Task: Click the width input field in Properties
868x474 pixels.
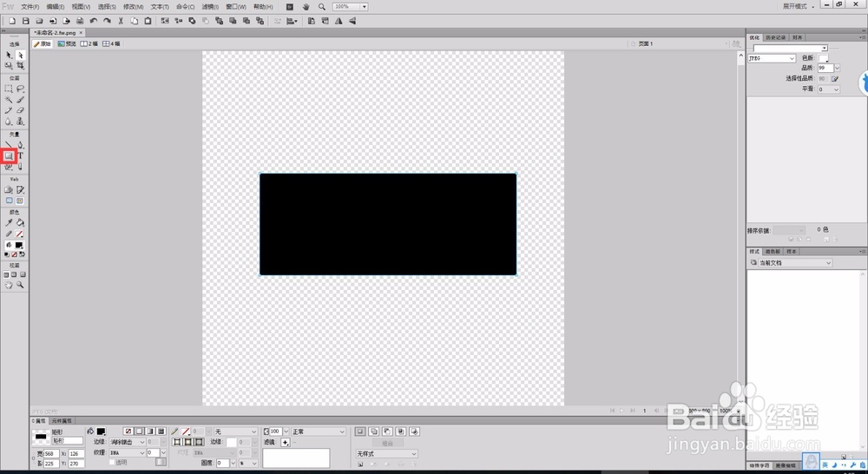Action: (51, 454)
